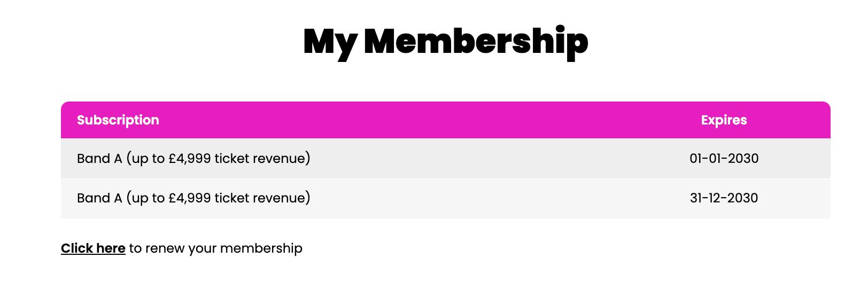Image resolution: width=868 pixels, height=281 pixels.
Task: Click the "to renew your membership" text
Action: click(x=215, y=248)
